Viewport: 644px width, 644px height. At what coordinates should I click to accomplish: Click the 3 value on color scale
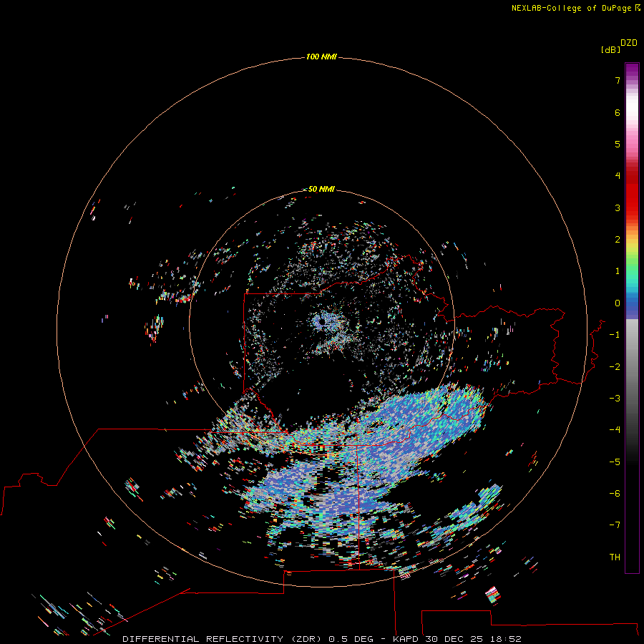pyautogui.click(x=618, y=208)
